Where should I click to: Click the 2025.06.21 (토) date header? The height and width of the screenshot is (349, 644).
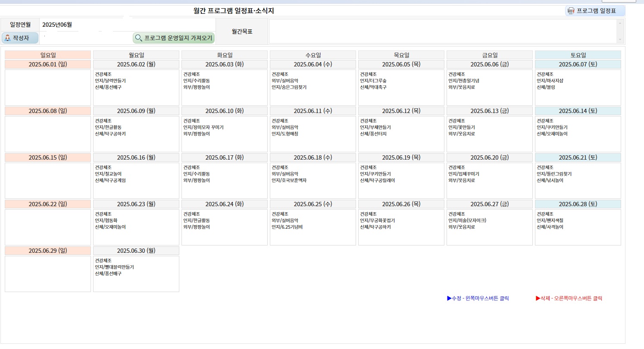point(578,157)
